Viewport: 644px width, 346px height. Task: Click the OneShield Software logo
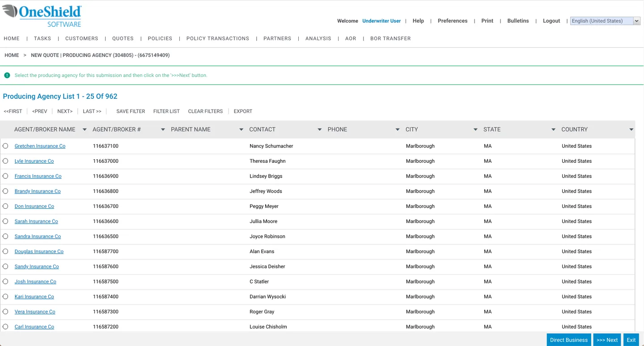point(42,14)
